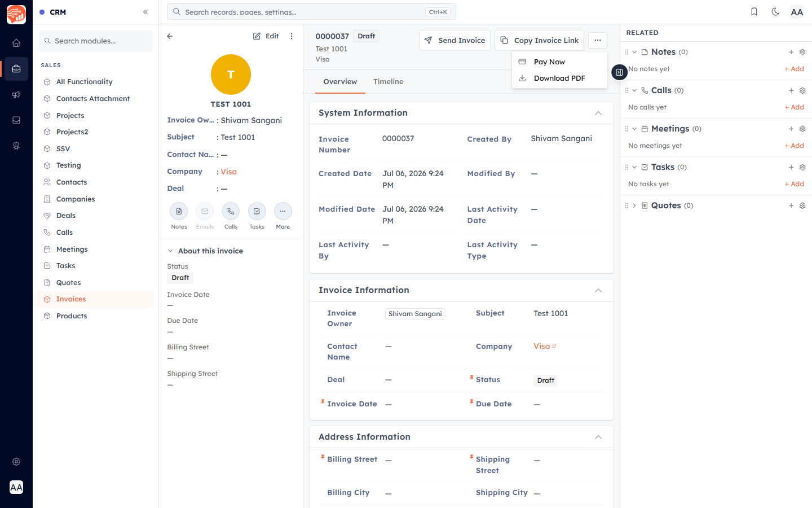Click the + Add link under Tasks
This screenshot has width=812, height=508.
pos(794,184)
